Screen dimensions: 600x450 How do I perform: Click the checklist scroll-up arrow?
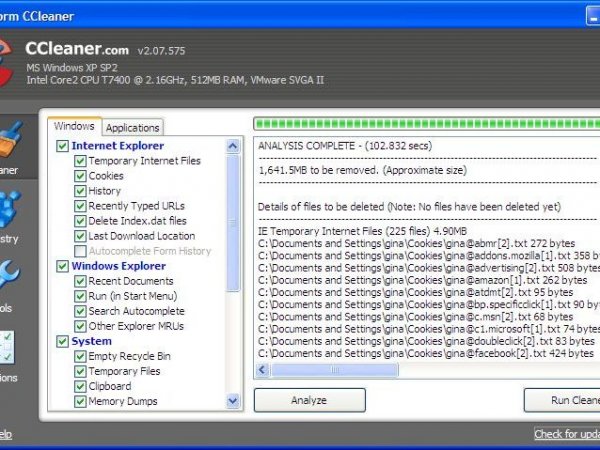[233, 146]
